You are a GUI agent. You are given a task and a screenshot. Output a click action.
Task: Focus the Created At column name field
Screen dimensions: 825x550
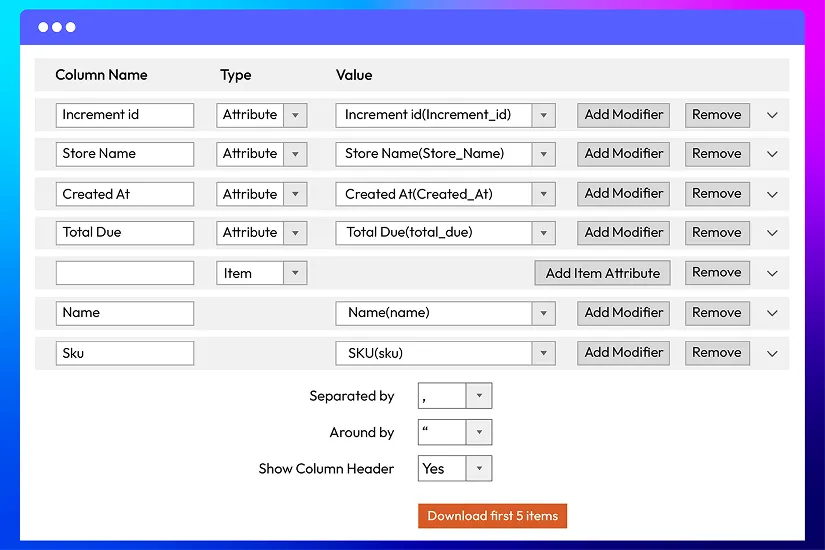125,194
